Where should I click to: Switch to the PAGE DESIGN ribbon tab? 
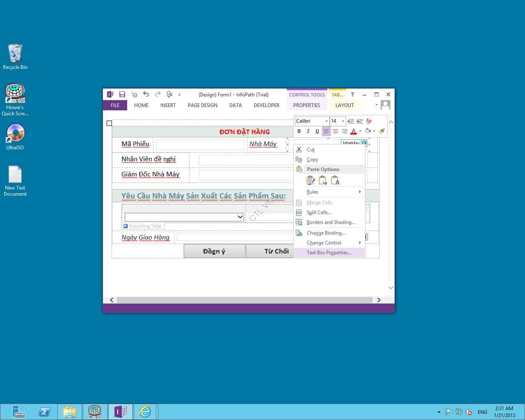tap(203, 105)
